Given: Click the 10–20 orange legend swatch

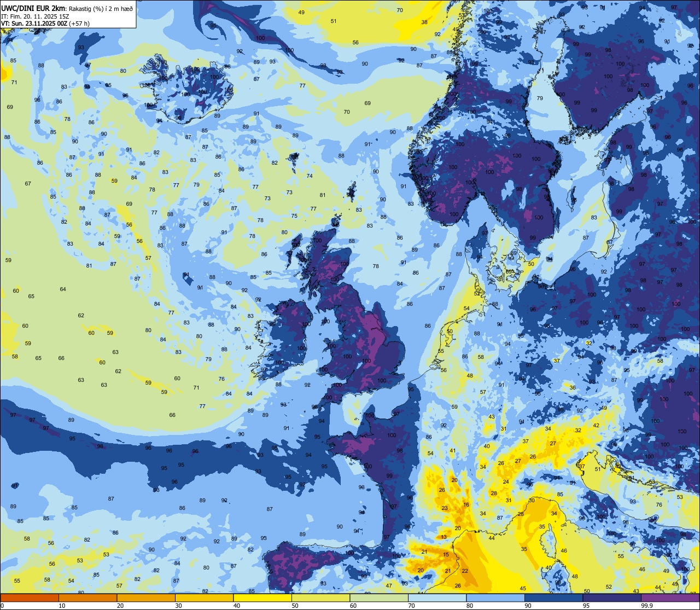Looking at the screenshot, I should click(87, 597).
